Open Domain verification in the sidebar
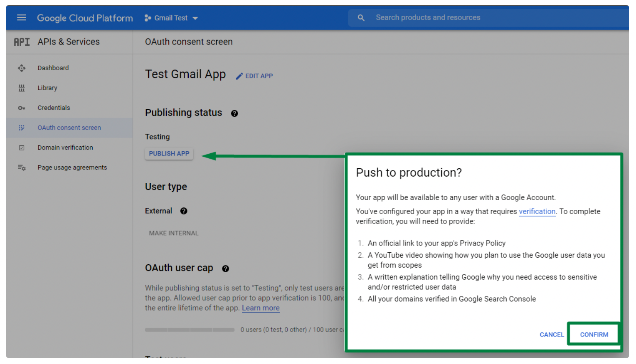This screenshot has height=364, width=636. [65, 148]
